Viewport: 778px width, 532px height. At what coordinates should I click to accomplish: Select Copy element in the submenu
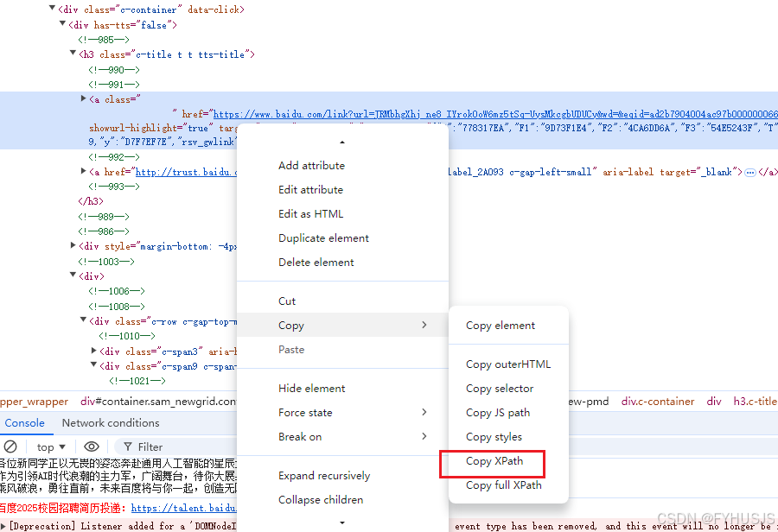[x=508, y=326]
